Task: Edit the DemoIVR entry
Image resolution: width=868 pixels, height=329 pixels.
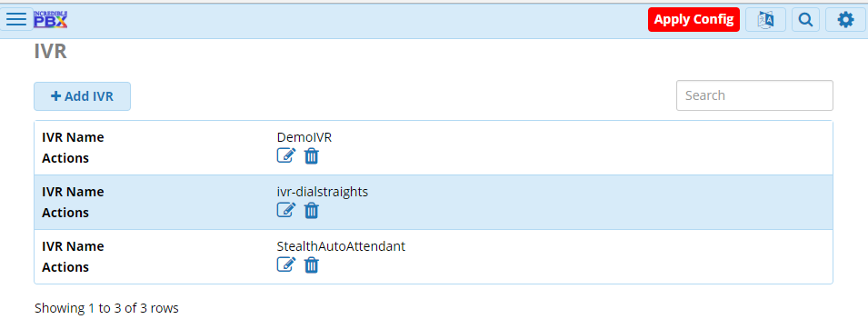Action: (286, 156)
